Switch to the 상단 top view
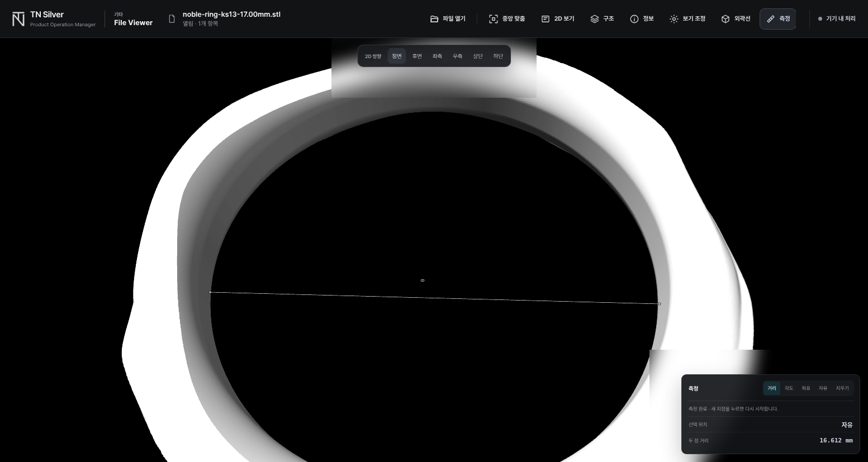This screenshot has width=868, height=462. [478, 56]
